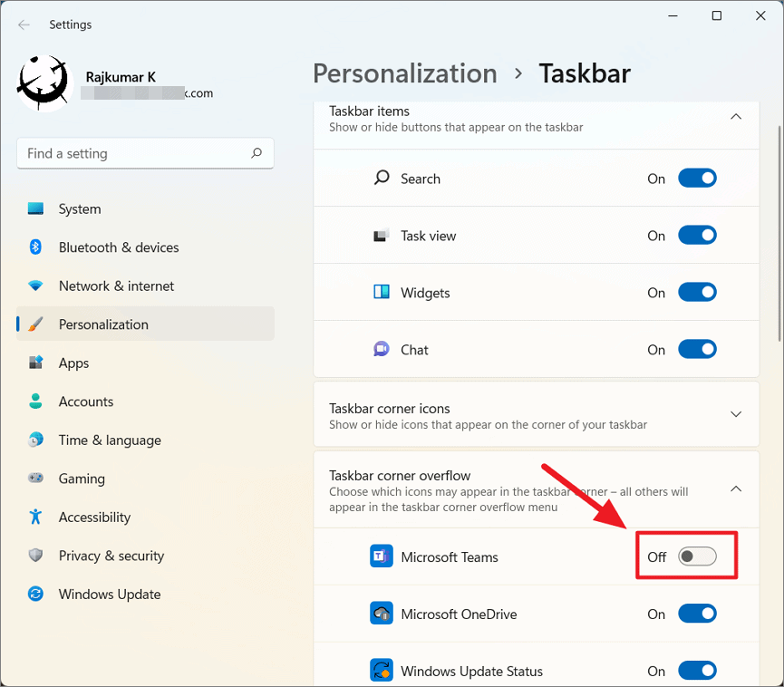Switch off the Microsoft OneDrive toggle
This screenshot has width=784, height=687.
697,614
